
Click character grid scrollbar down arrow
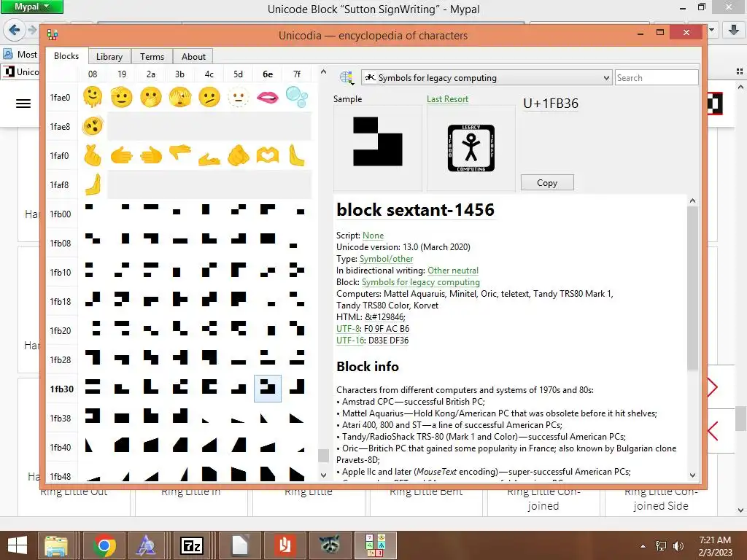323,475
